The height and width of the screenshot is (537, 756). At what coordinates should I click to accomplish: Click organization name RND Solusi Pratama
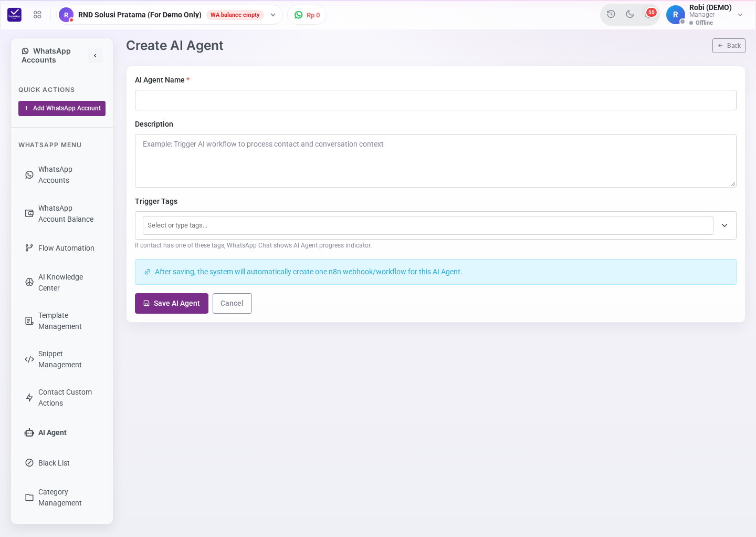[140, 15]
